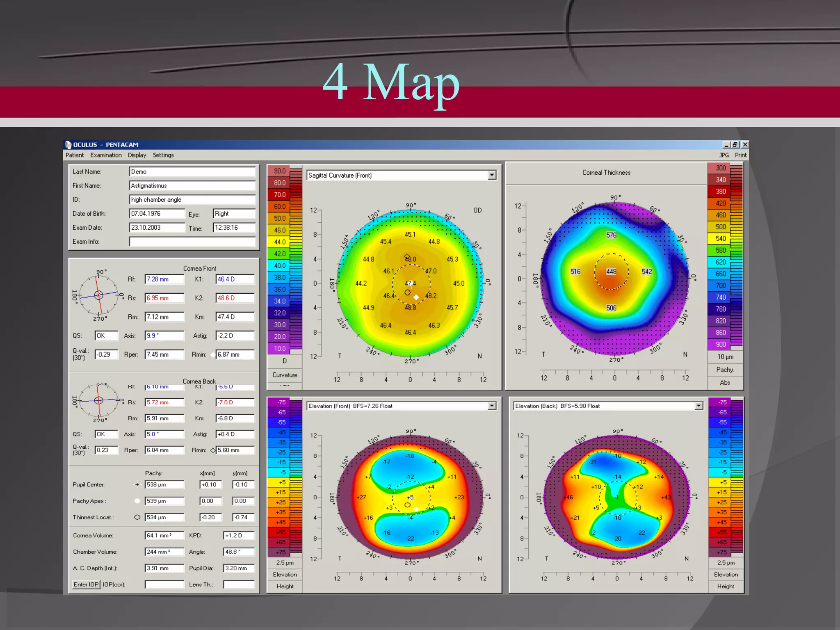
Task: Expand the Elevation (Back) map selector
Action: coord(698,406)
